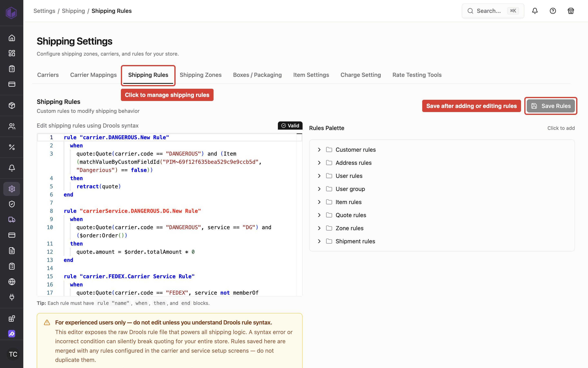The width and height of the screenshot is (588, 368).
Task: Select the highlighted settings gear icon
Action: [12, 189]
